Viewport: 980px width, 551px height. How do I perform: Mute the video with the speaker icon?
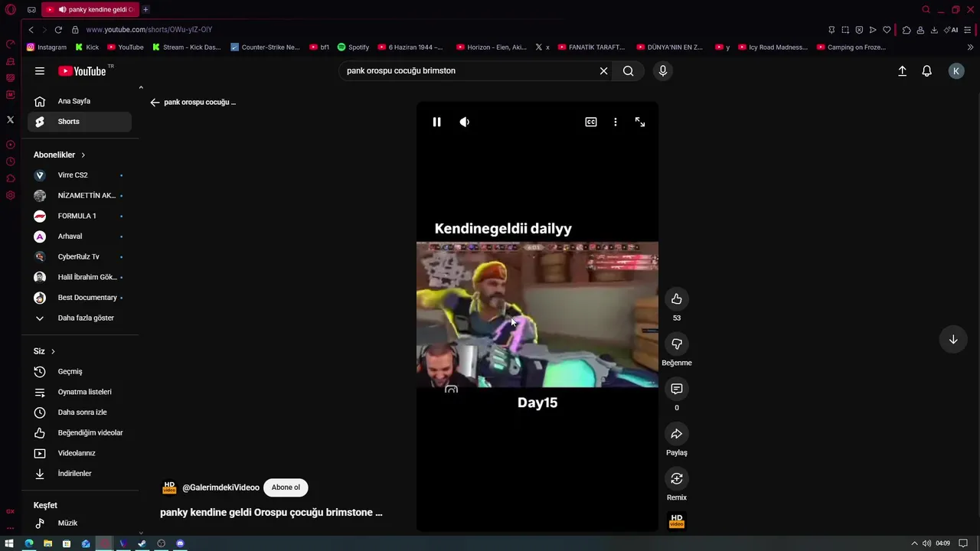(x=465, y=122)
